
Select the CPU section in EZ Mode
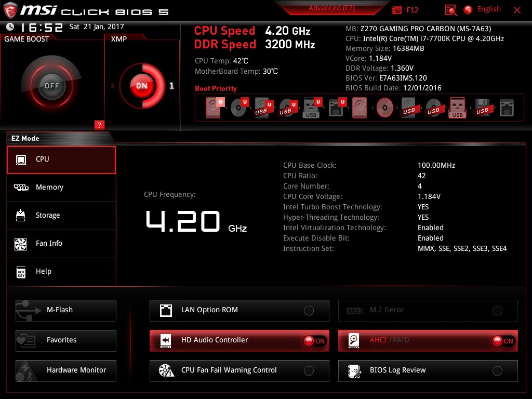pyautogui.click(x=61, y=160)
